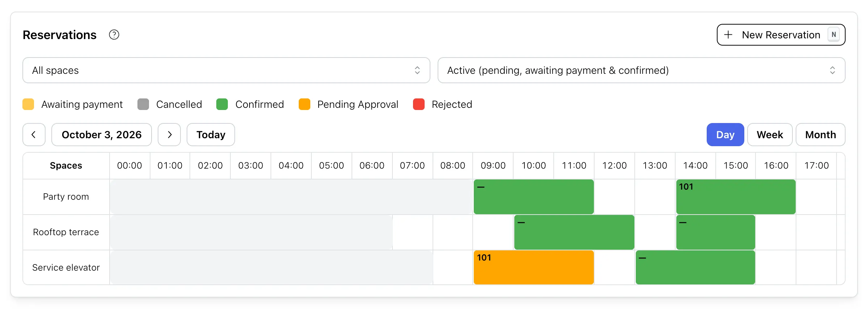
Task: Click the 17:00 time column header
Action: (816, 166)
